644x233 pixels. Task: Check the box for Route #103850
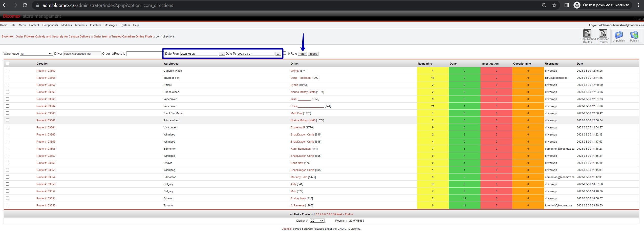[x=7, y=205]
